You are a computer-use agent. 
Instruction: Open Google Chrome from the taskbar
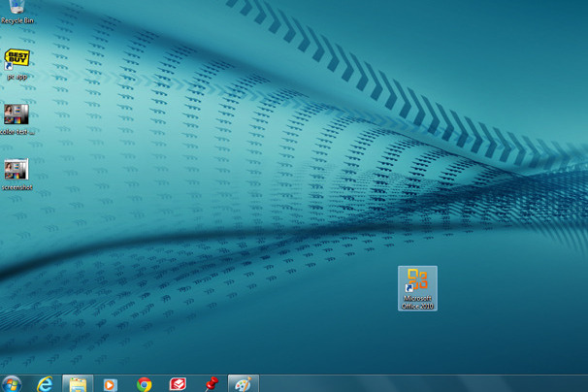(x=145, y=384)
